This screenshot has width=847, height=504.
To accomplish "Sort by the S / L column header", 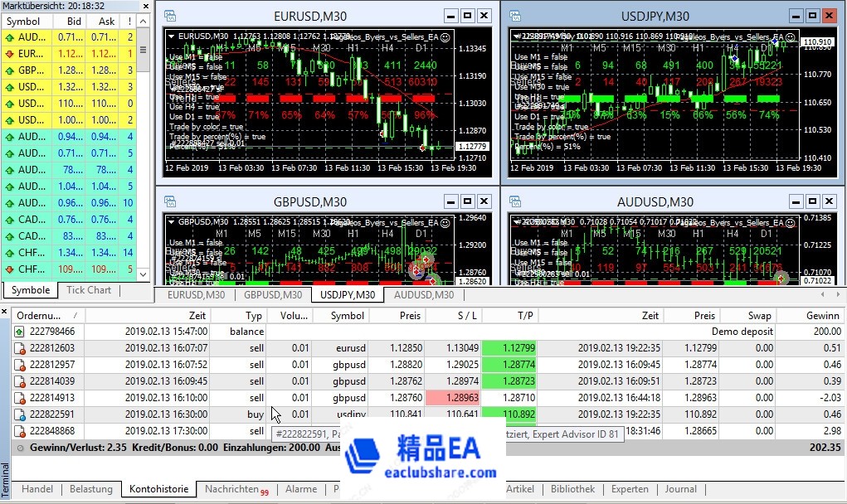I will [x=453, y=316].
